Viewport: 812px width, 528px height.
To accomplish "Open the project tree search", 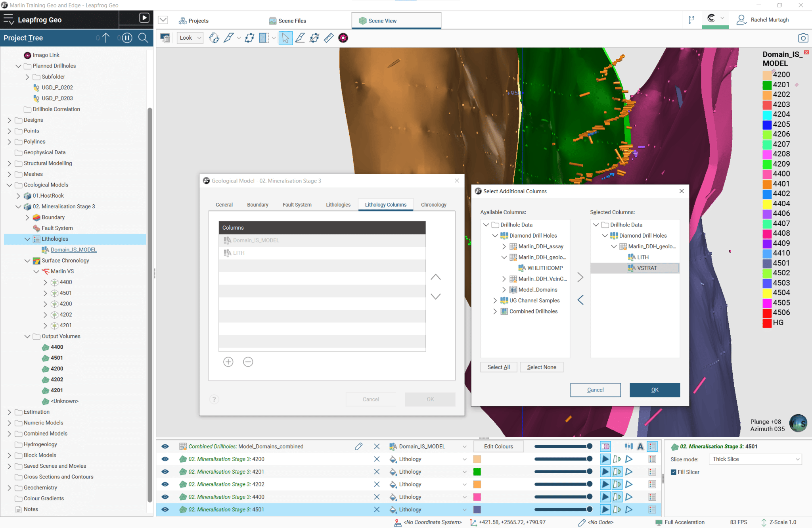I will [x=143, y=38].
